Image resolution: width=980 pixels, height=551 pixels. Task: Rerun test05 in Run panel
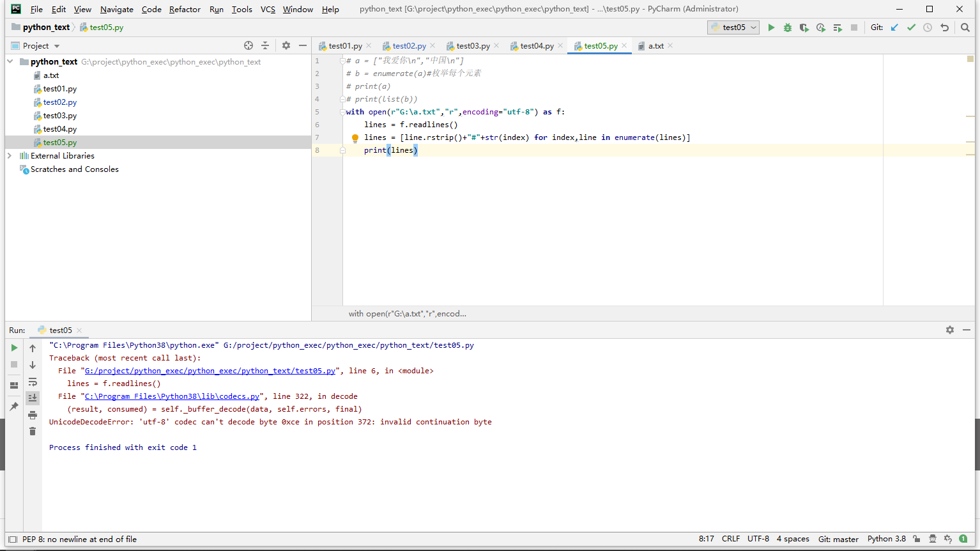tap(14, 348)
